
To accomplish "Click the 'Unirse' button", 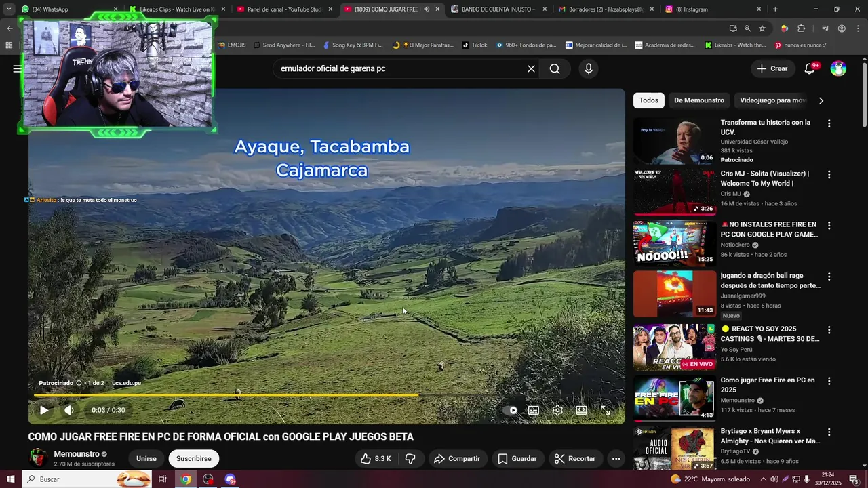I will click(146, 459).
